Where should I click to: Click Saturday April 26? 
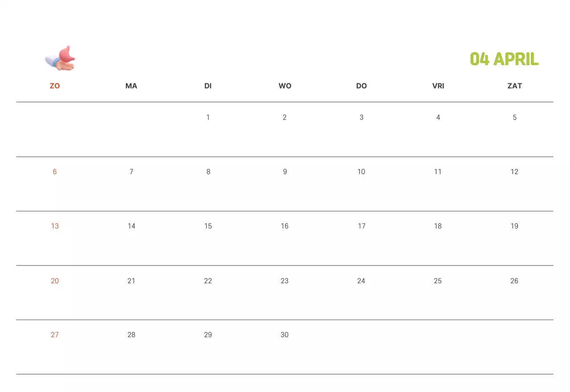point(514,281)
